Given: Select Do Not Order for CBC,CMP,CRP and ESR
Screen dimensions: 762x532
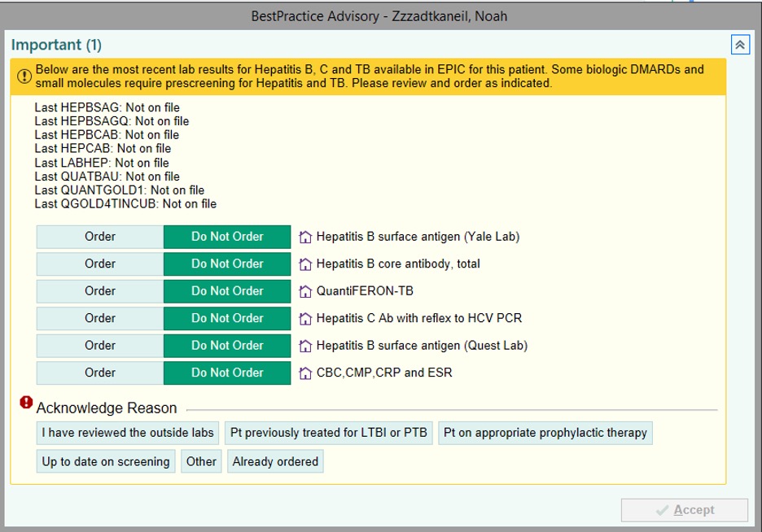Looking at the screenshot, I should pyautogui.click(x=227, y=373).
